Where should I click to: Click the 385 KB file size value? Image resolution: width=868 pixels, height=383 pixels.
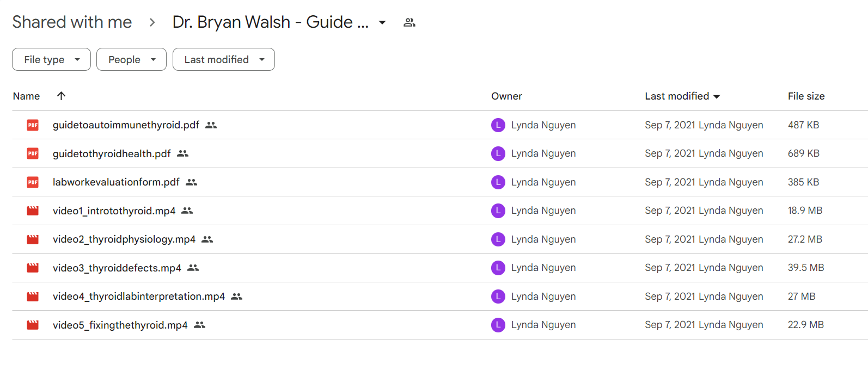point(803,182)
